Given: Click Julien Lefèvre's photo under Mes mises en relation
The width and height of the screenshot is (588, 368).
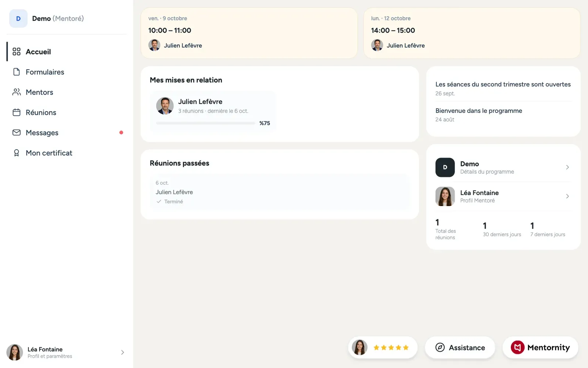Looking at the screenshot, I should click(165, 106).
